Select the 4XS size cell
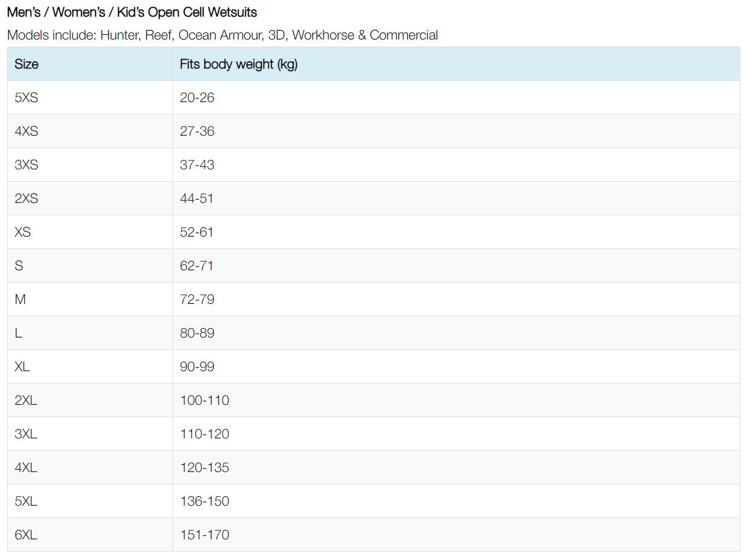Screen dimensions: 748x560 (x=27, y=132)
